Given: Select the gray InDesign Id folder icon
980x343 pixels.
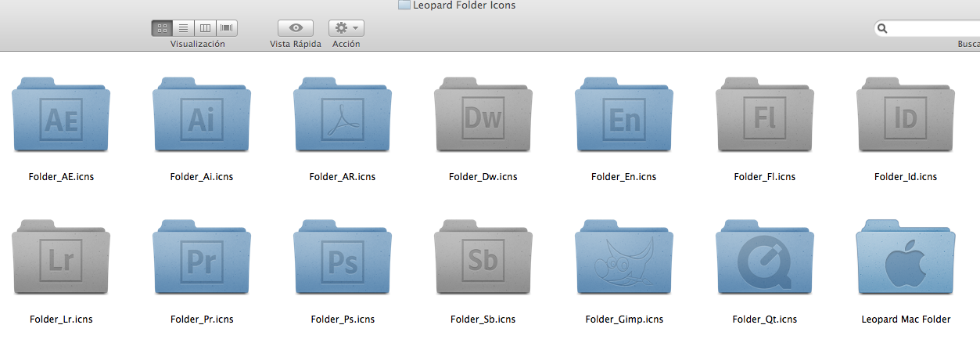Looking at the screenshot, I should 906,114.
